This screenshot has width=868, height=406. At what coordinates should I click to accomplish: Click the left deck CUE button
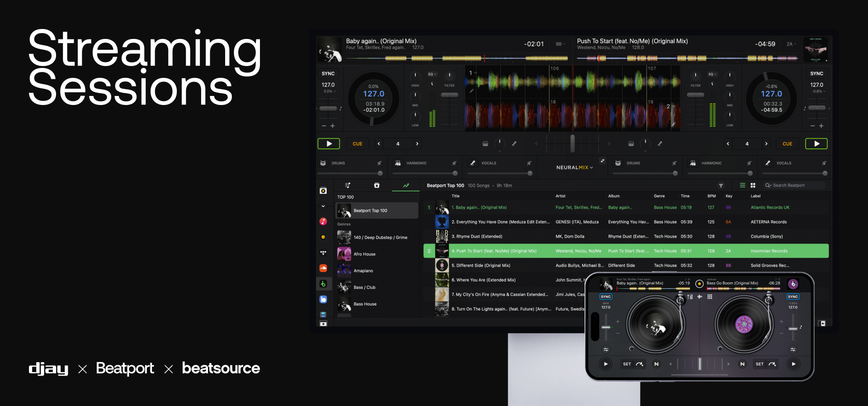point(358,144)
